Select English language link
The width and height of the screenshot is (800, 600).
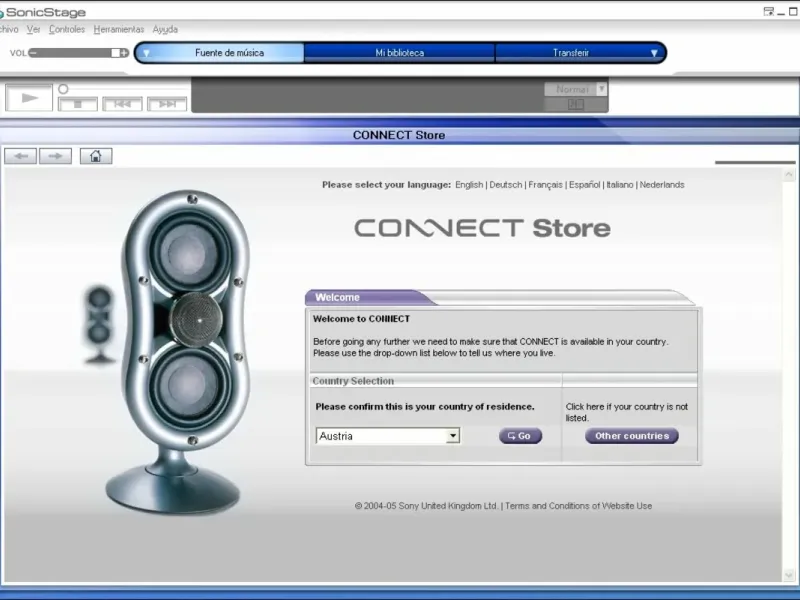(469, 185)
